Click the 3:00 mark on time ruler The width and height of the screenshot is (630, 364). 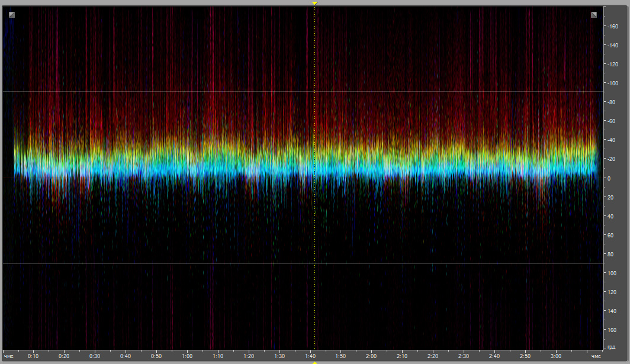pos(555,356)
